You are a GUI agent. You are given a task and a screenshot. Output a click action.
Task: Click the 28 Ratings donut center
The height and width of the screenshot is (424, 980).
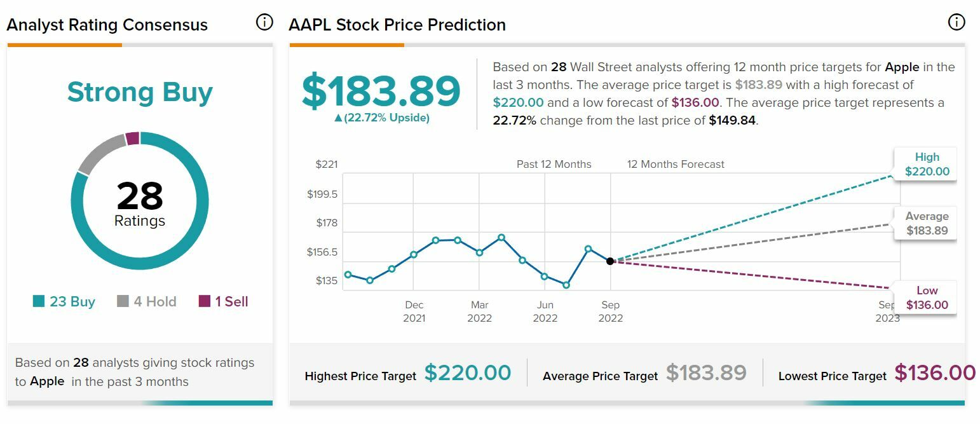(x=140, y=202)
